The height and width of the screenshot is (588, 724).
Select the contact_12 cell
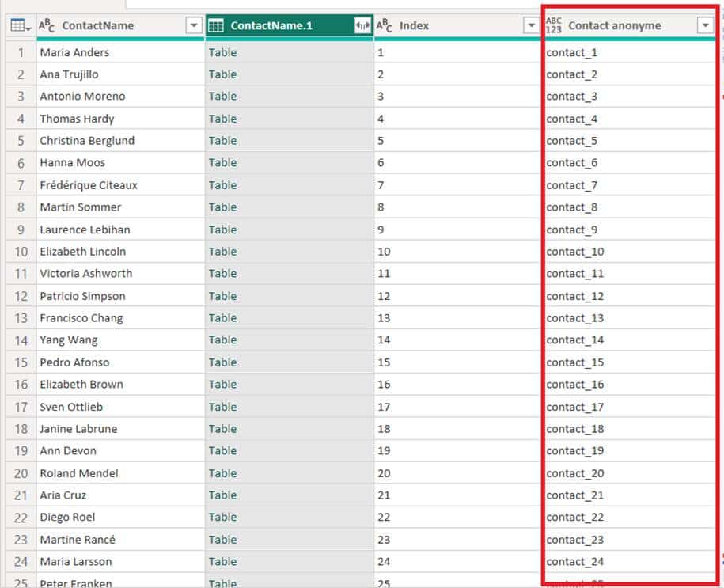(x=575, y=296)
